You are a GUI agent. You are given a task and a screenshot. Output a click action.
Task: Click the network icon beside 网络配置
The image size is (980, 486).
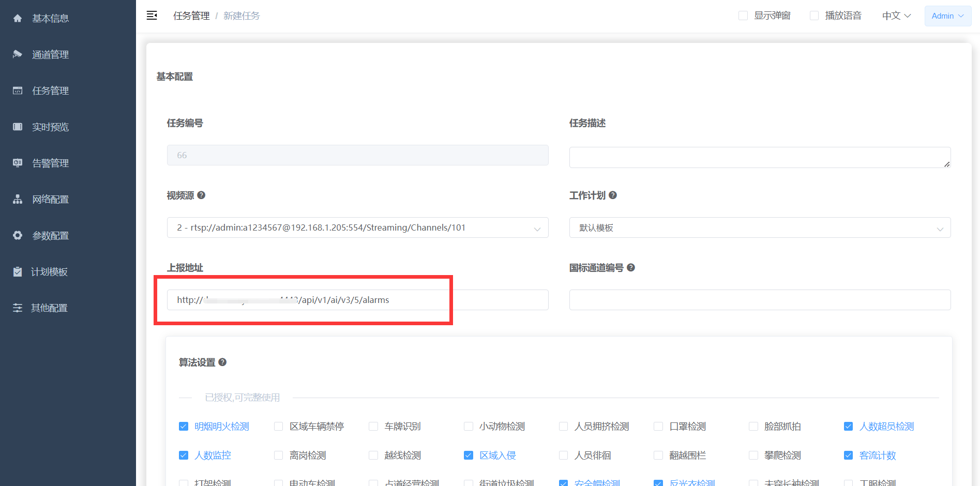click(18, 199)
